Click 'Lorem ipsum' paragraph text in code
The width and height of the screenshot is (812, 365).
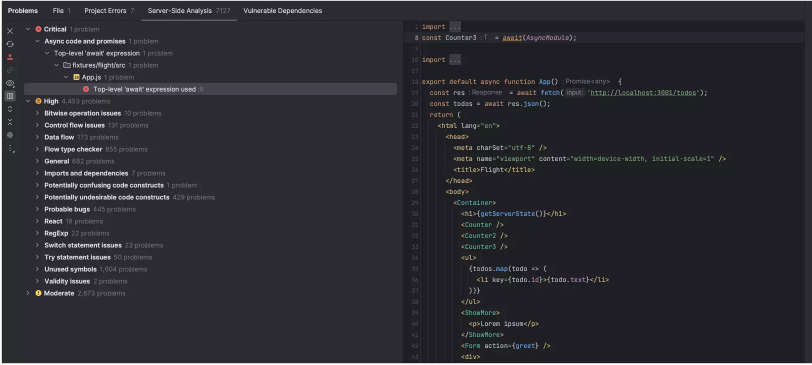502,324
